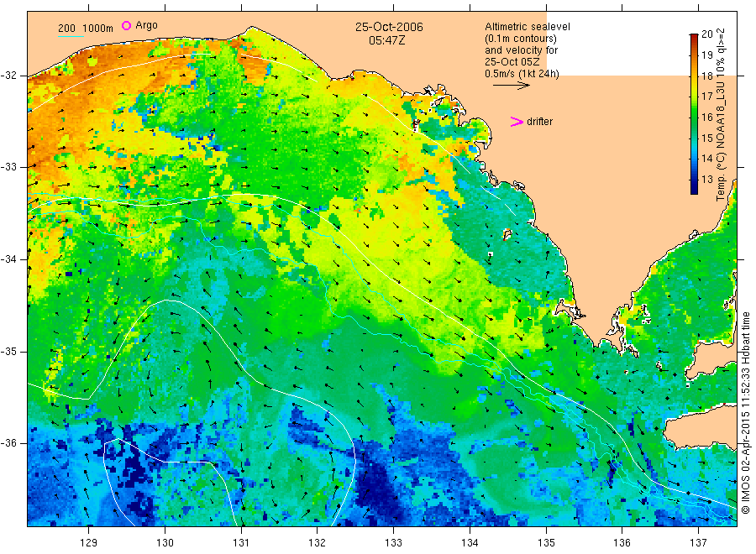Click the longitude label '137'
756x554 pixels.
pyautogui.click(x=698, y=543)
